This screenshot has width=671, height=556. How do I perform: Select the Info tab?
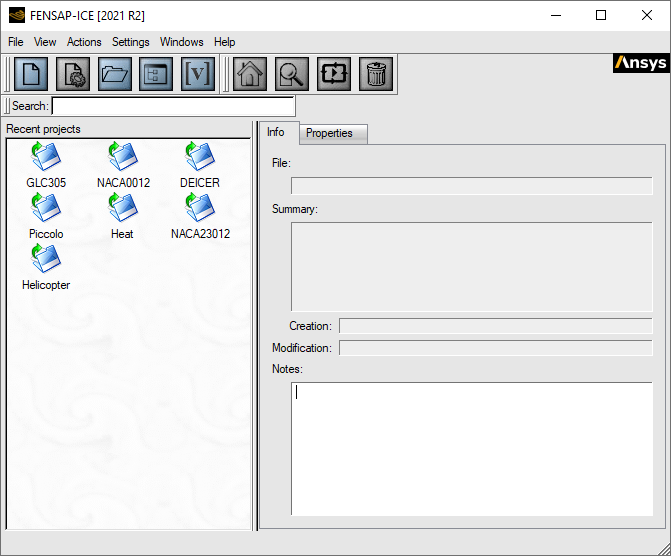click(275, 132)
